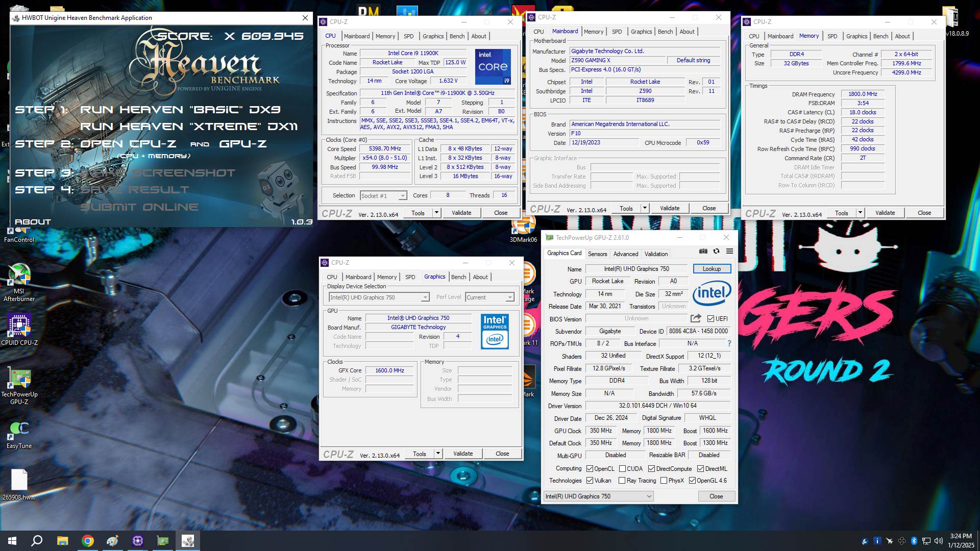Click the Intel Core i9 badge in CPU-Z
Image resolution: width=980 pixels, height=551 pixels.
[493, 66]
